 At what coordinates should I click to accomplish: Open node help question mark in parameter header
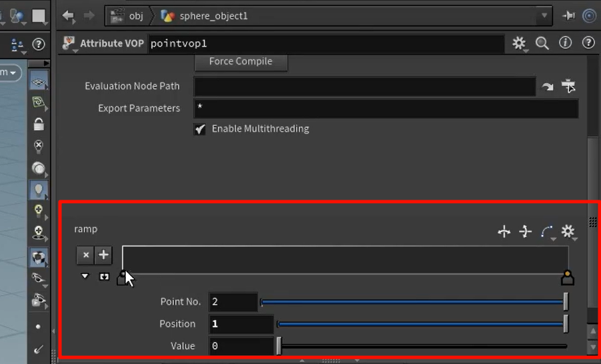[588, 43]
